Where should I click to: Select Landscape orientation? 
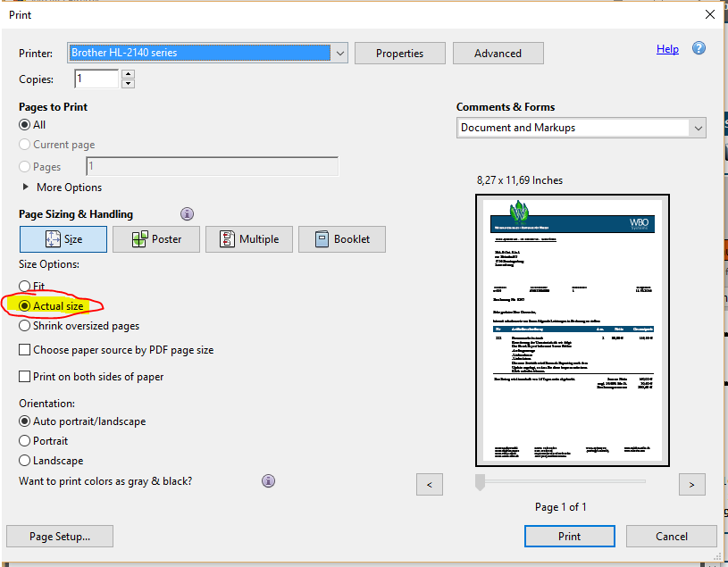pos(25,461)
